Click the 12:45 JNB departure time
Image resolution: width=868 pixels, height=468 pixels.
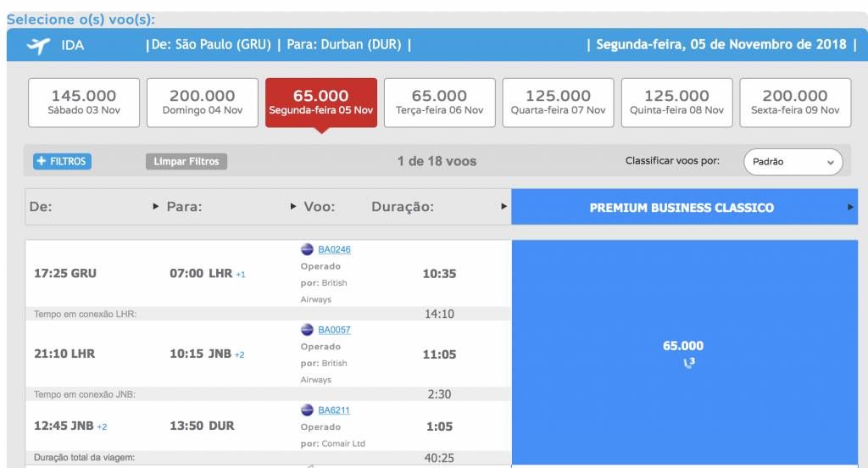point(64,426)
